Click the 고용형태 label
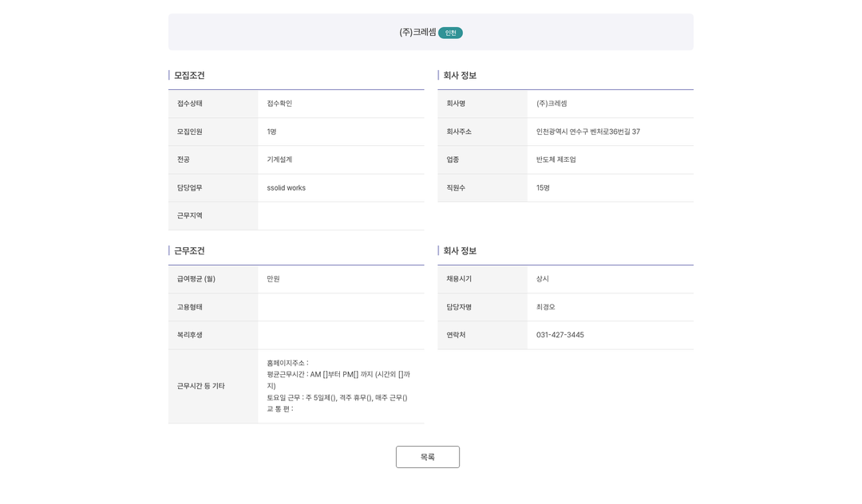 (190, 307)
